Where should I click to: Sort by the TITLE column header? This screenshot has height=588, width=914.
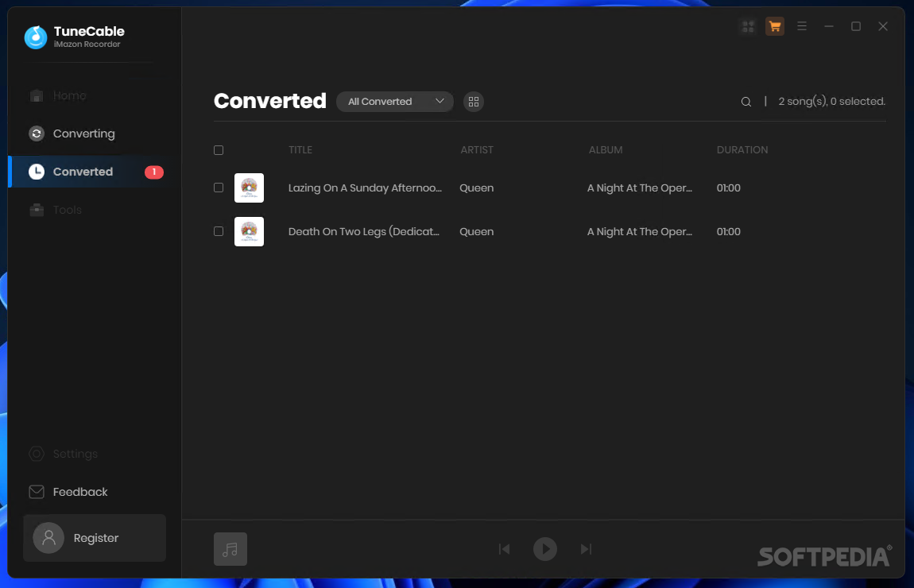pyautogui.click(x=300, y=149)
